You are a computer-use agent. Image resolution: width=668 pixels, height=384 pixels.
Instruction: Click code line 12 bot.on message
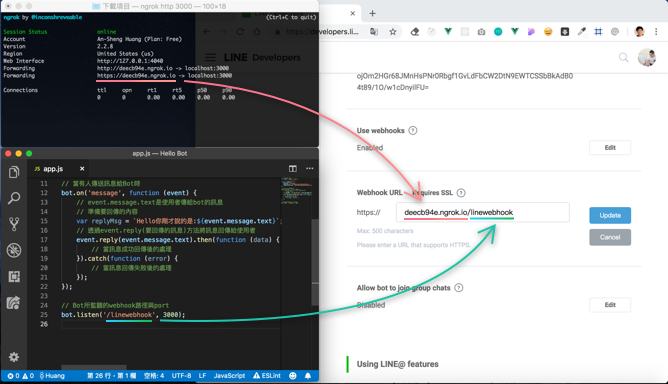129,193
